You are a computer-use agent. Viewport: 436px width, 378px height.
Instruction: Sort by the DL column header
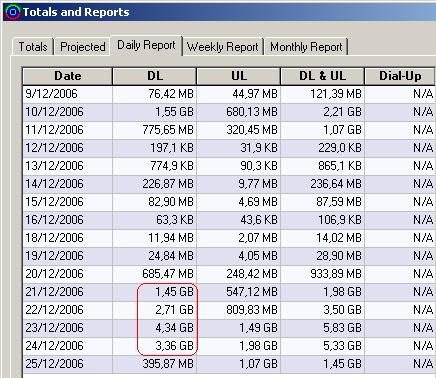pyautogui.click(x=155, y=76)
